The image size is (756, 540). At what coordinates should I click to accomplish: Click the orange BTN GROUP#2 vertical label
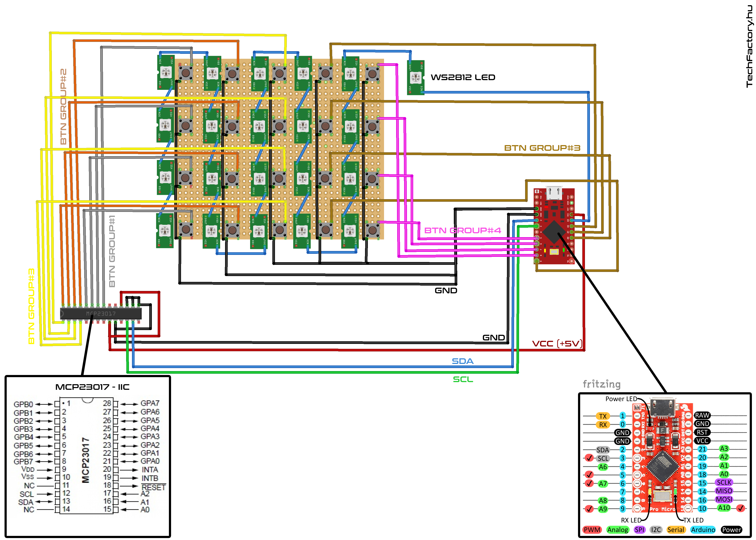[x=63, y=106]
